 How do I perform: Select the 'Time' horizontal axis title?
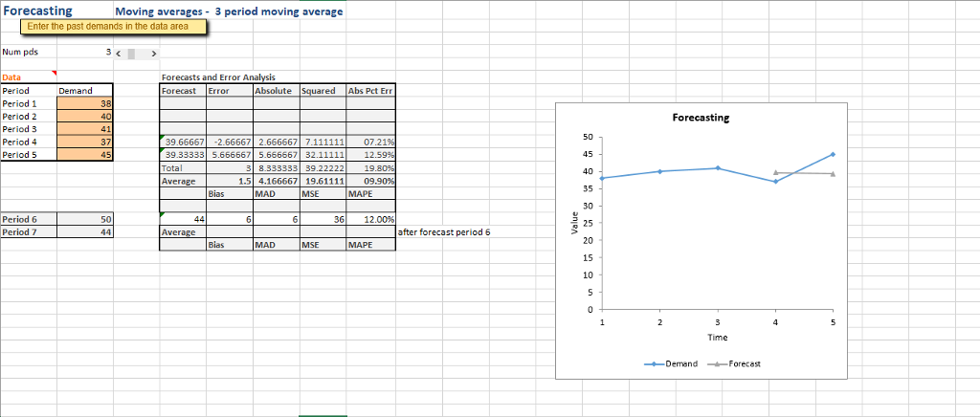coord(717,338)
